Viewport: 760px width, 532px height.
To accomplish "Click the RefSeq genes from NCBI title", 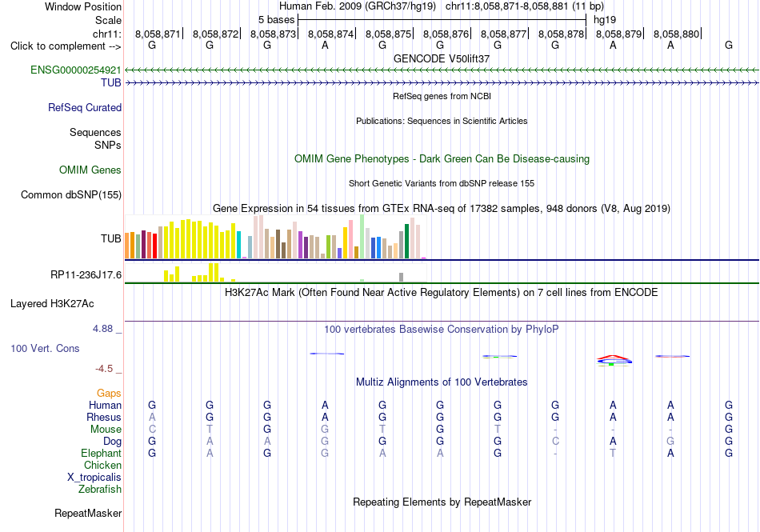I will tap(442, 96).
